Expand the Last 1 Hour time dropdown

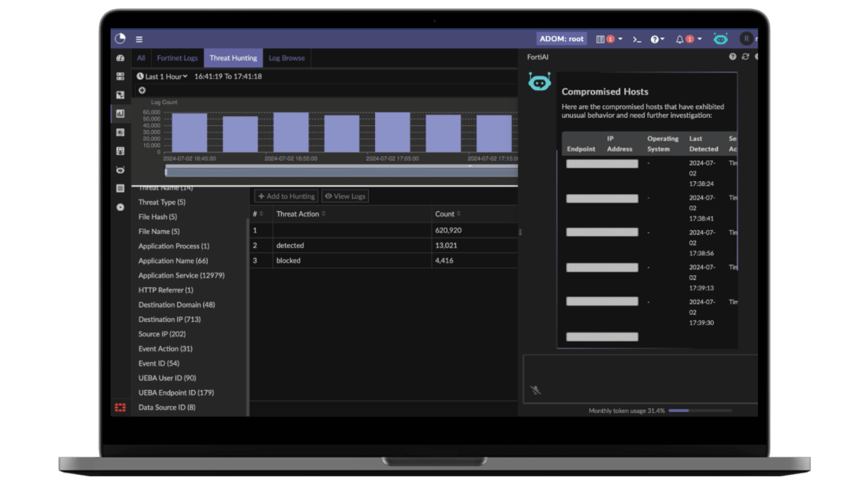tap(162, 76)
